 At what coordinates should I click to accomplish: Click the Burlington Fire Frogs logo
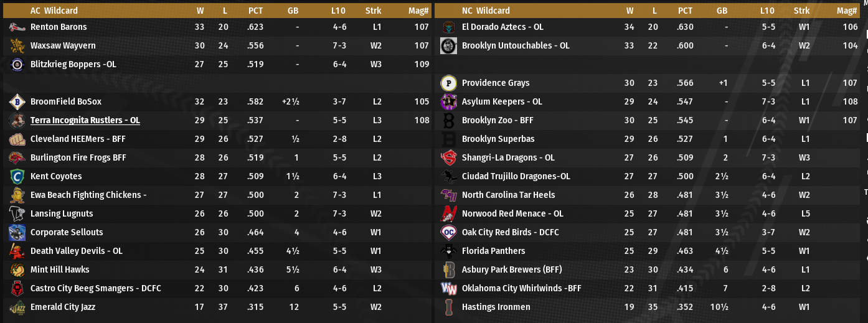point(17,158)
